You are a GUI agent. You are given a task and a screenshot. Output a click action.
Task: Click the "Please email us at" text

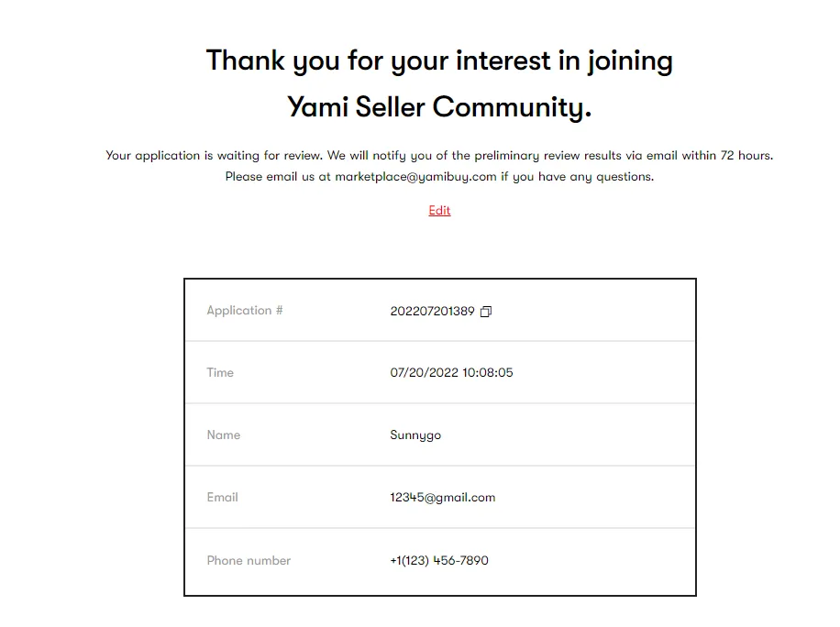click(278, 177)
